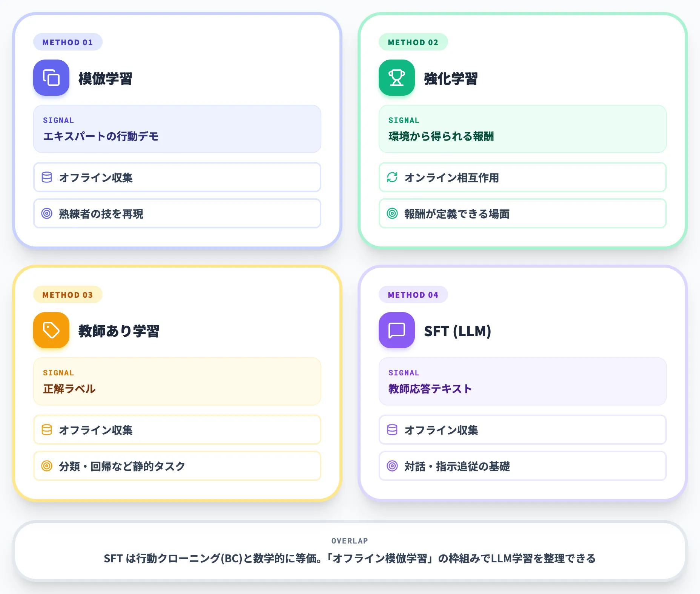Click the sentence starting SFT は行動クローニング
The image size is (700, 594).
[350, 558]
